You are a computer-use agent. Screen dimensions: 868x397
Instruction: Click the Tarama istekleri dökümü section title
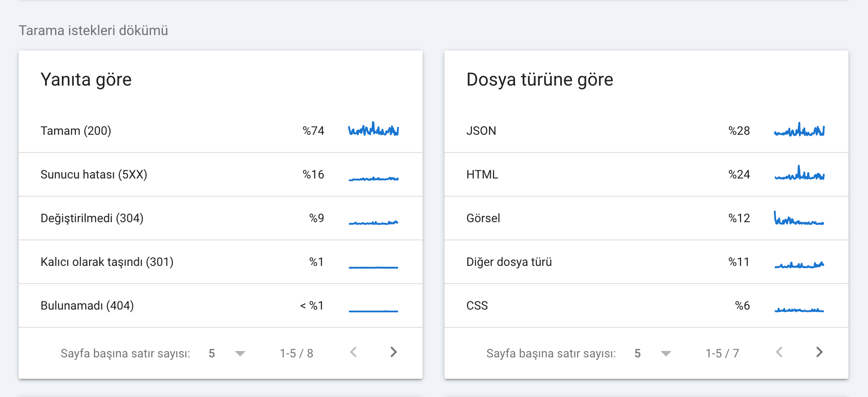point(93,31)
